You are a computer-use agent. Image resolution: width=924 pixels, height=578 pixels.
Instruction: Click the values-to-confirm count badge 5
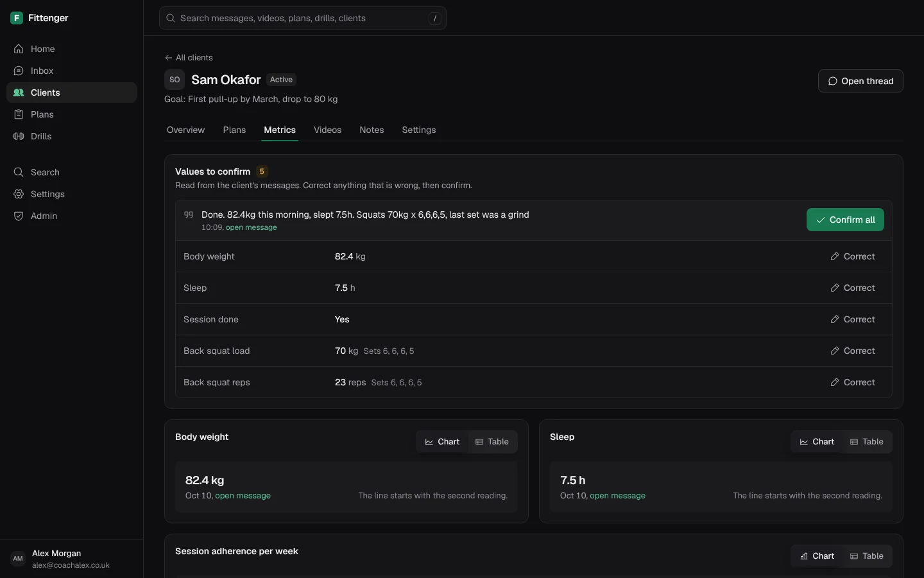point(262,171)
